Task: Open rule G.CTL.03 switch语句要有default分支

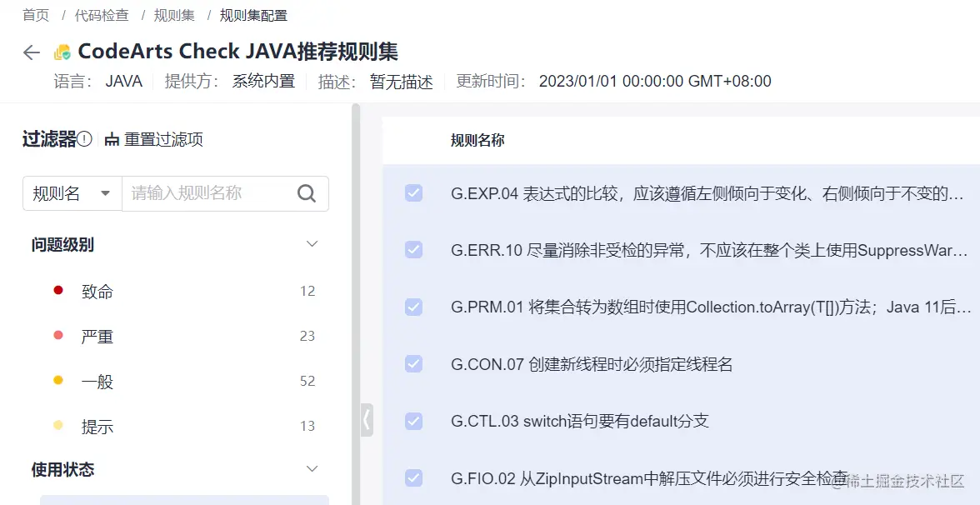Action: (x=579, y=422)
